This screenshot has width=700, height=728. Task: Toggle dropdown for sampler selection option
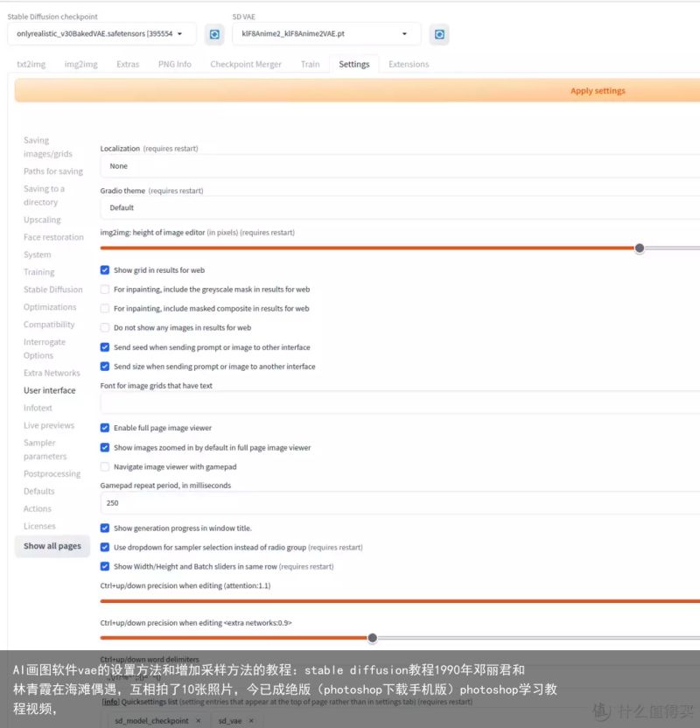[105, 547]
